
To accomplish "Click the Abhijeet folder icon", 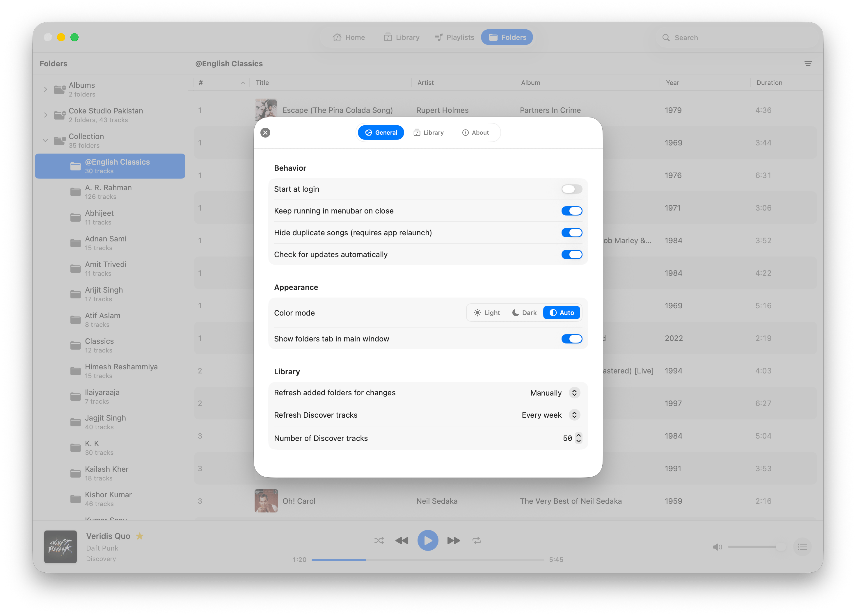I will click(75, 218).
